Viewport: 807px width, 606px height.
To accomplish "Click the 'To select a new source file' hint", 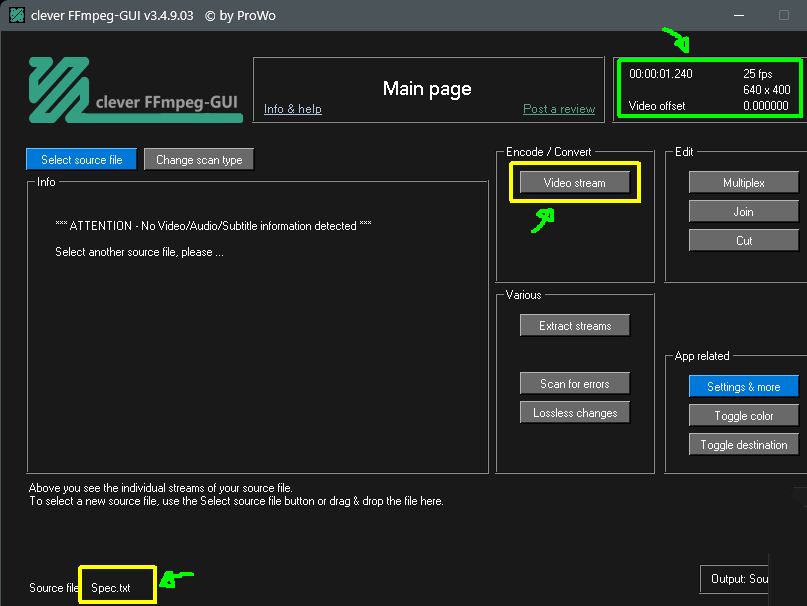I will 236,501.
